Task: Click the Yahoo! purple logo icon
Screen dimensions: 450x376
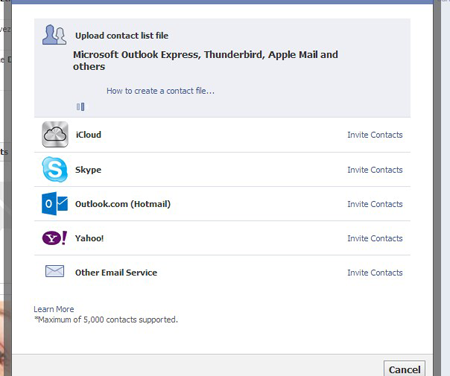Action: 55,238
